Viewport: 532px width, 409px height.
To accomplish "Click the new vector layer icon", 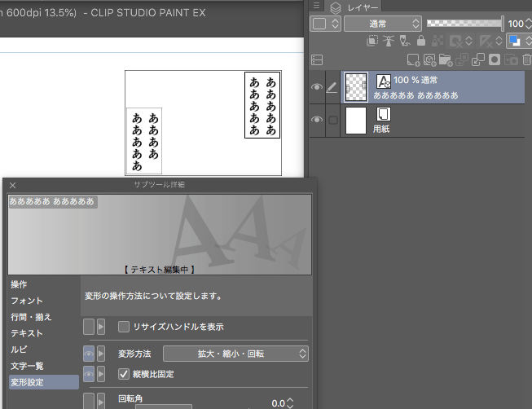I will [x=429, y=59].
